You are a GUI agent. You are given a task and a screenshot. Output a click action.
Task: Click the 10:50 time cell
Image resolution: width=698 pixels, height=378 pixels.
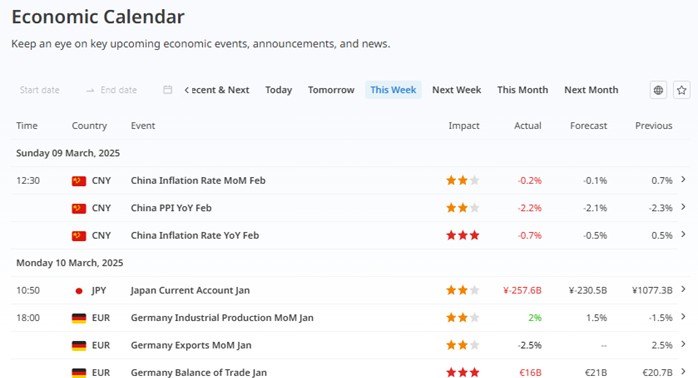tap(28, 291)
